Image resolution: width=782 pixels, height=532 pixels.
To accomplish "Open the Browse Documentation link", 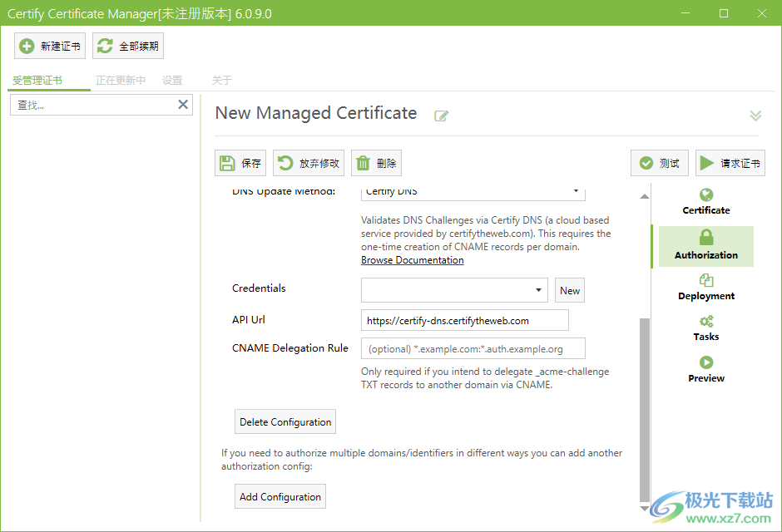I will coord(413,260).
